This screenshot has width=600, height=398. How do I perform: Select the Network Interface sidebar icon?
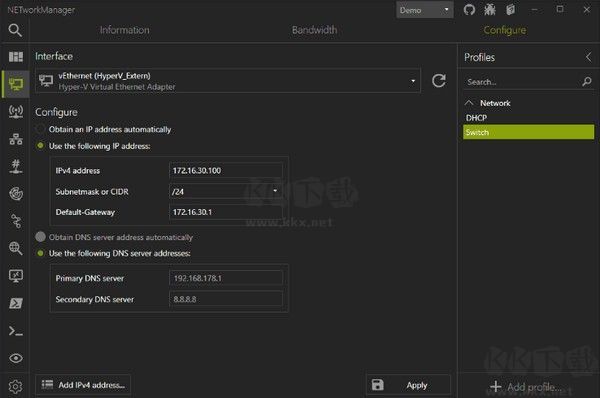(16, 84)
